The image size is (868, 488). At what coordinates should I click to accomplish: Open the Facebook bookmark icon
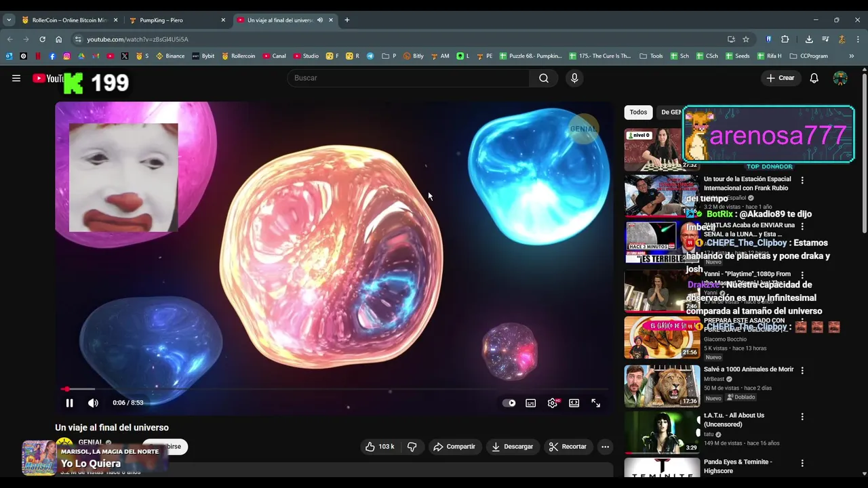point(52,56)
